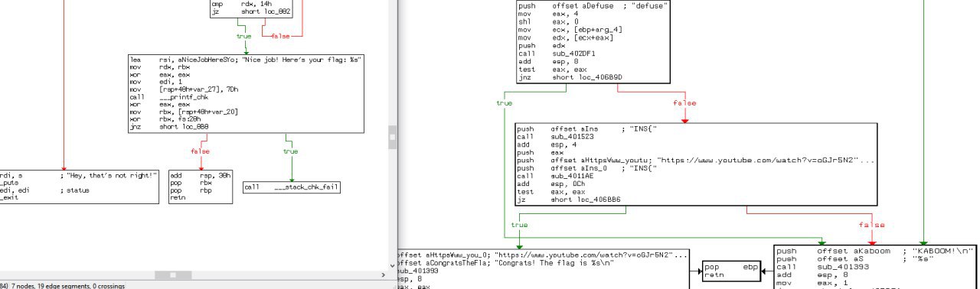Select the '_puts' call in left graph
The image size is (980, 289).
pos(9,183)
